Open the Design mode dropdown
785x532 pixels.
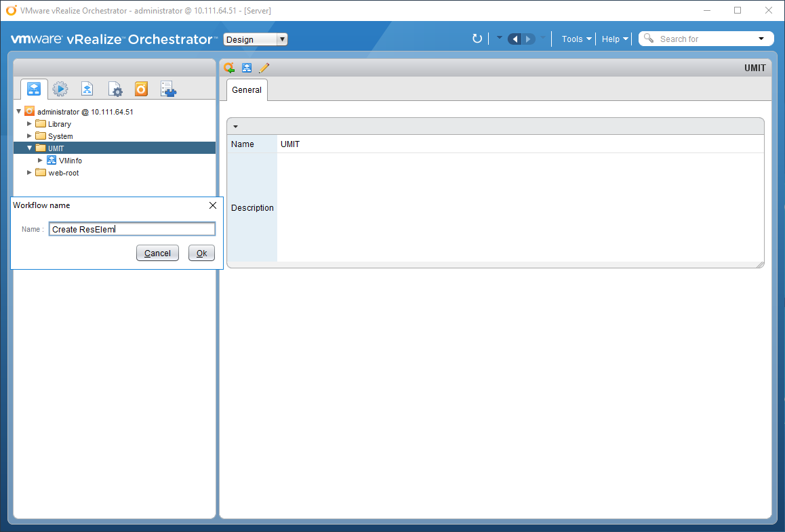[x=256, y=39]
